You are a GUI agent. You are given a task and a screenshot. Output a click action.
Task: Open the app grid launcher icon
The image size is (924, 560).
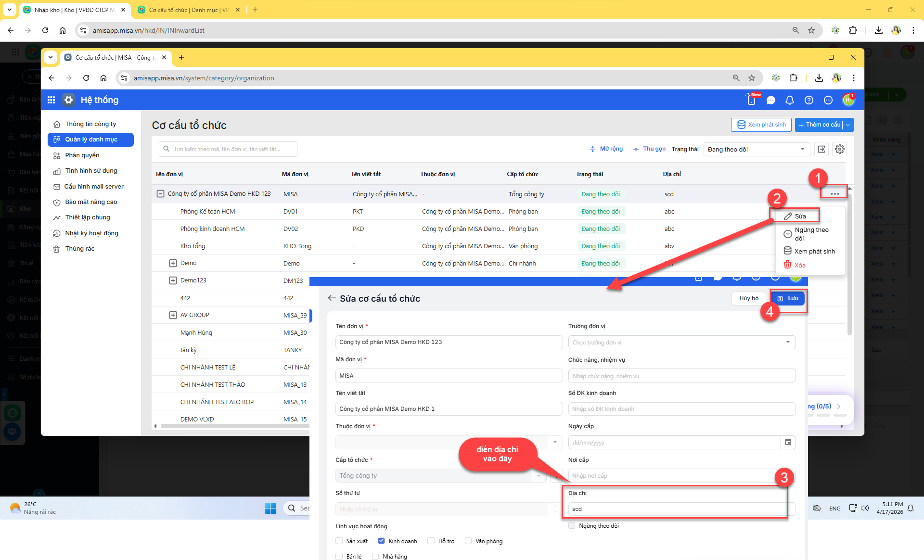pyautogui.click(x=51, y=100)
